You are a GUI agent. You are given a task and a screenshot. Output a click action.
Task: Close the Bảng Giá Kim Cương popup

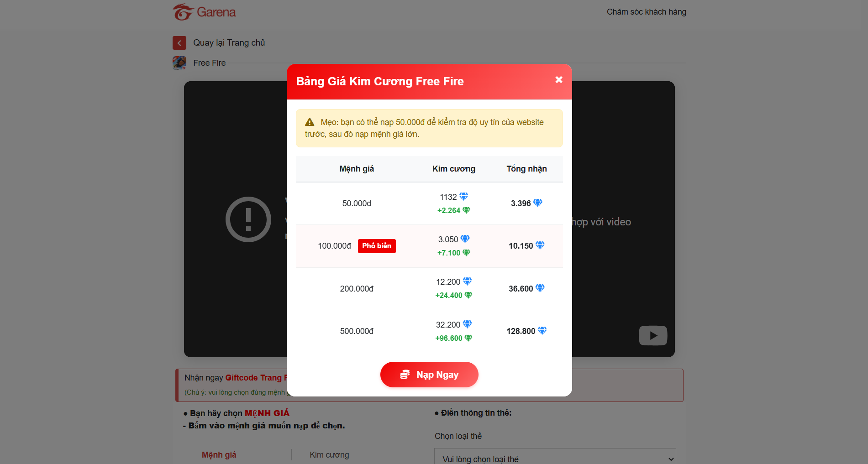[559, 80]
